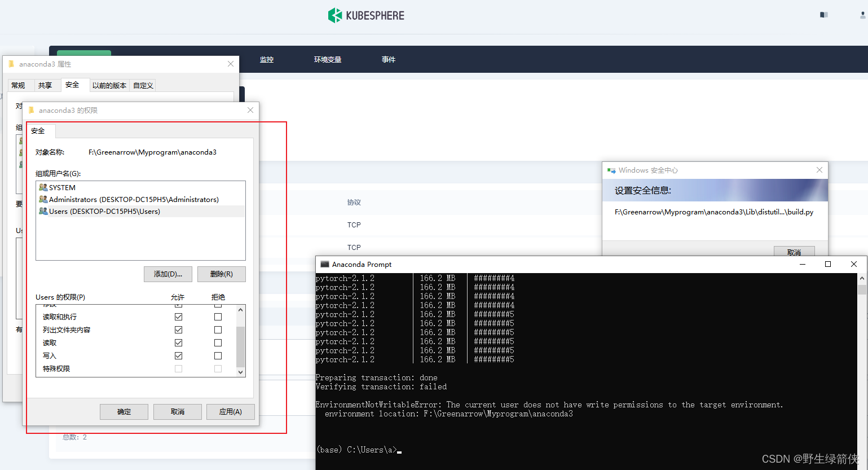Click the Windows 安全中心 title icon

pos(611,170)
